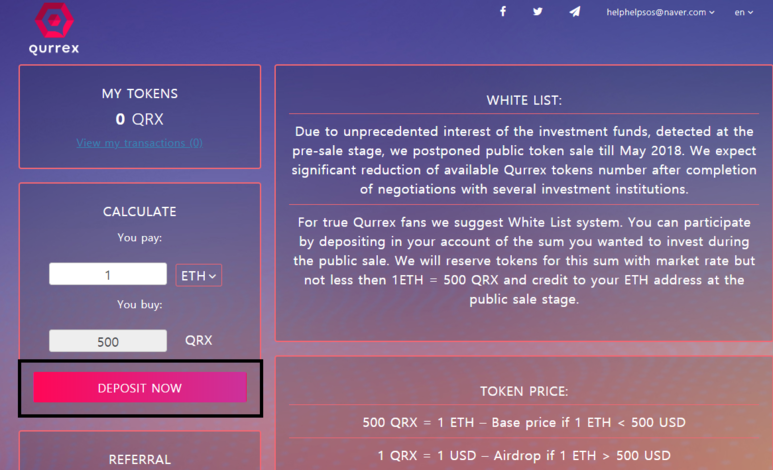Click the QRX label beside buy field

[199, 340]
